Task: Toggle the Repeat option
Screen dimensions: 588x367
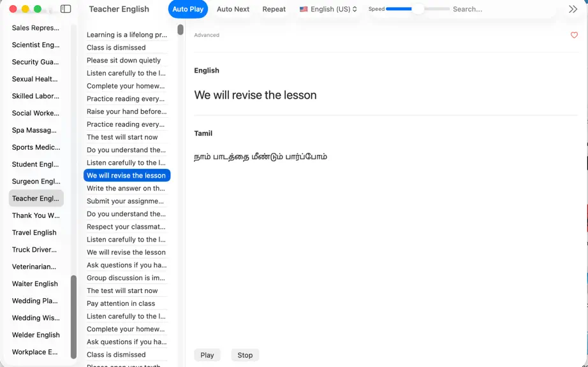Action: tap(274, 9)
